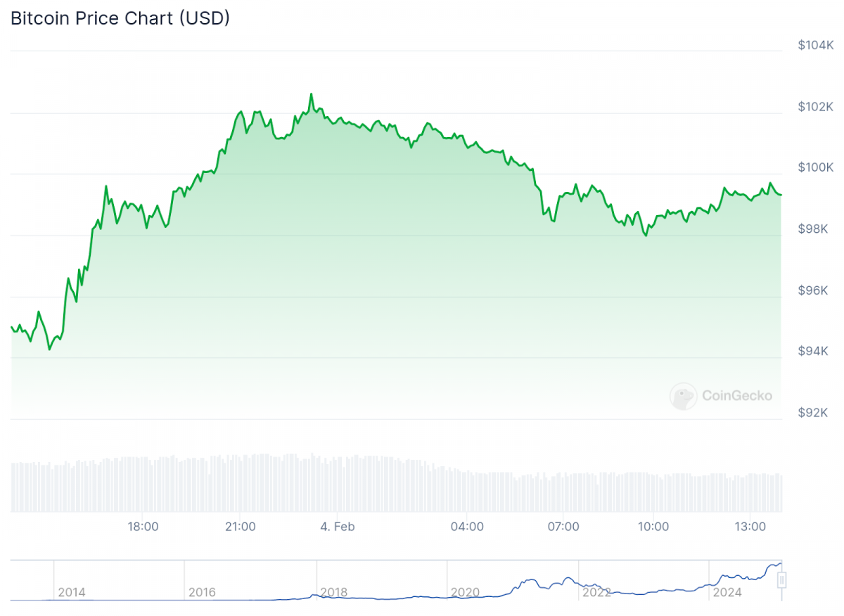This screenshot has height=616, width=844.
Task: Select the $102K y-axis label
Action: click(x=816, y=107)
